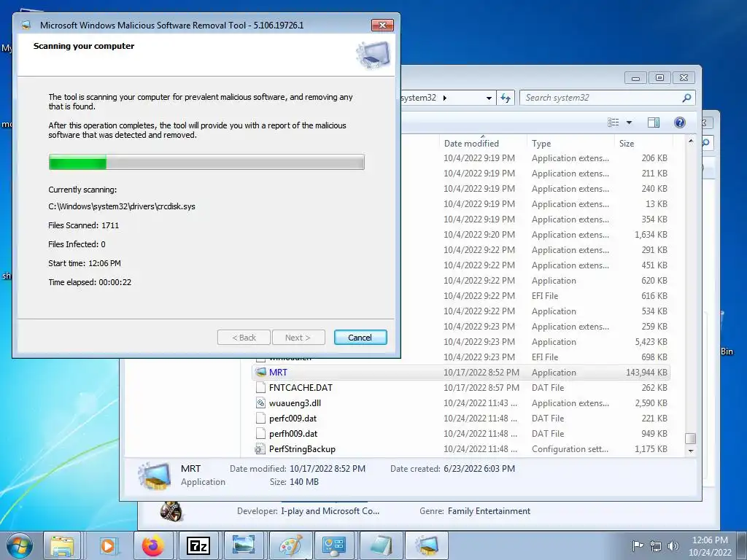Select the MRT application file

coord(461,373)
